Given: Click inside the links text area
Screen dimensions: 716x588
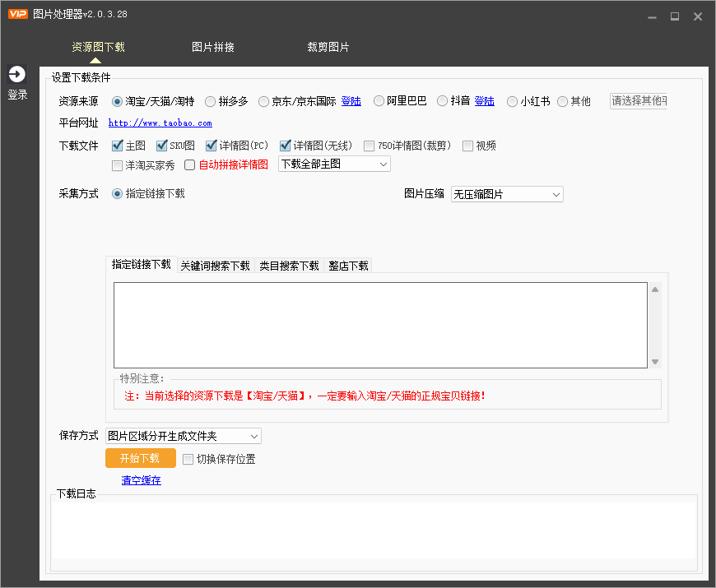Looking at the screenshot, I should coord(380,325).
